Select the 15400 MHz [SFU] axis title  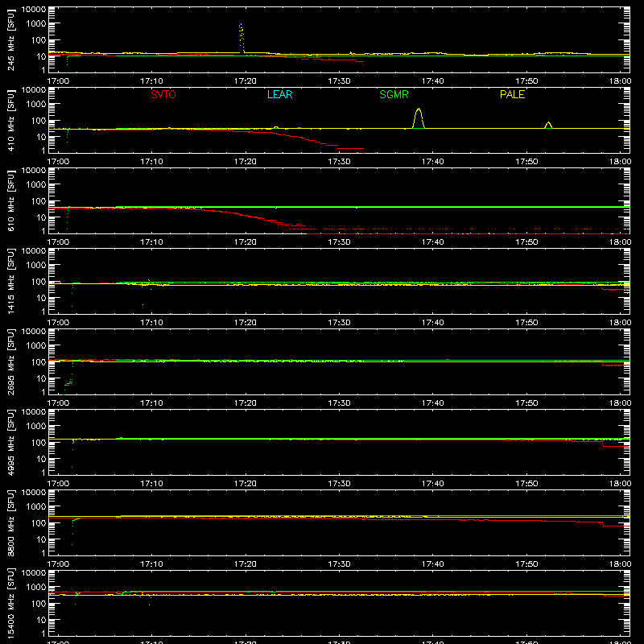pos(11,604)
